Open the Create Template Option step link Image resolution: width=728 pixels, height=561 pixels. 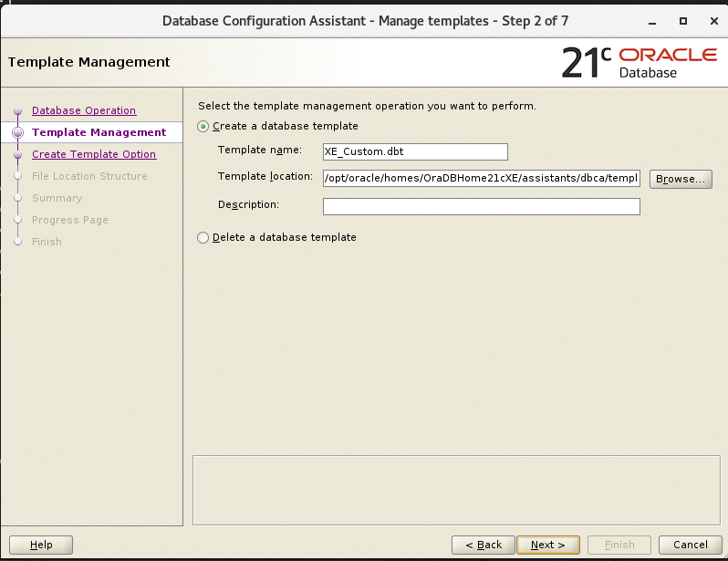coord(94,154)
